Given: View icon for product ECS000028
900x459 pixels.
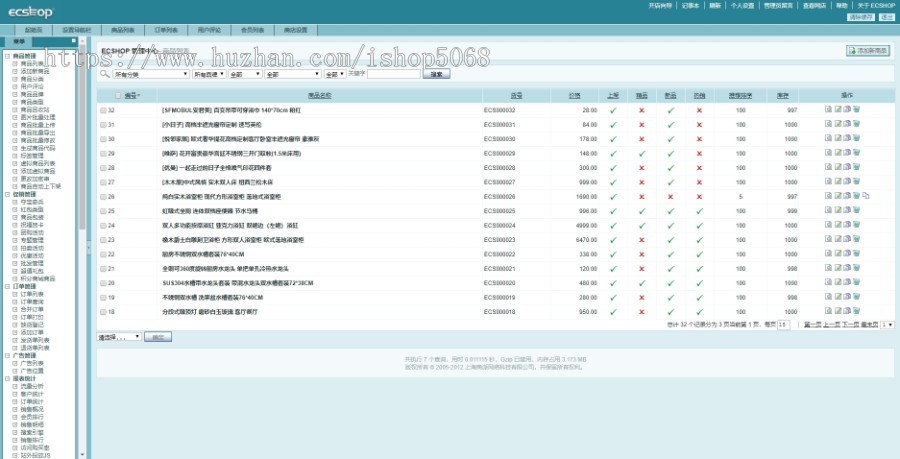Looking at the screenshot, I should 828,166.
